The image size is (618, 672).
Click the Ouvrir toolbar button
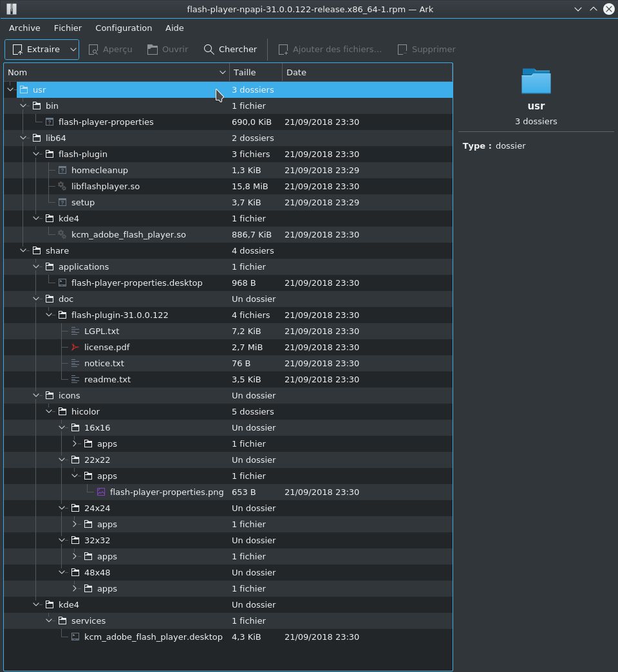pyautogui.click(x=168, y=50)
